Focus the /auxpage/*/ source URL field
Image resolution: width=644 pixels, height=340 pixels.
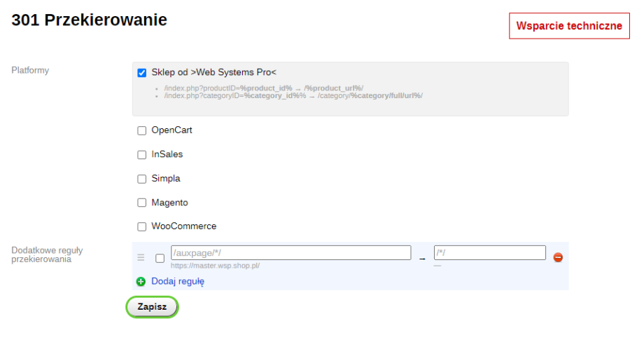coord(290,253)
